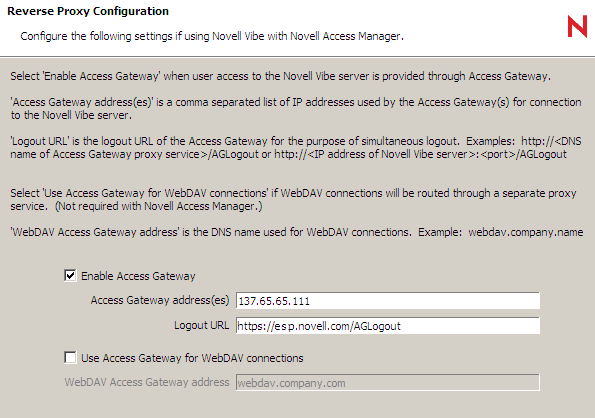Click the 'Configure the following settings' subtitle text
Viewport: 595px width, 418px height.
(x=212, y=36)
